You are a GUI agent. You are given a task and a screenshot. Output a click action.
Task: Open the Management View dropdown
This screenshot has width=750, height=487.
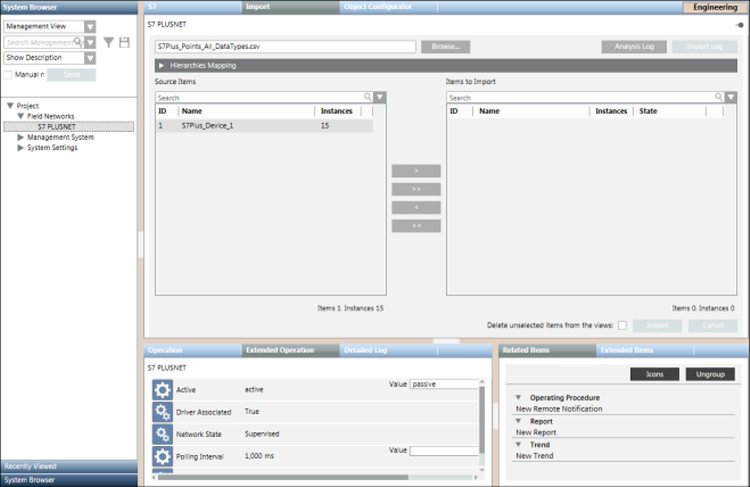tap(90, 26)
